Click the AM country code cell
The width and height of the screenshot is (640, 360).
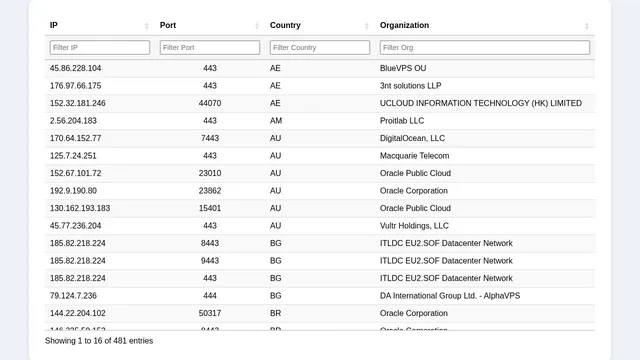point(276,121)
